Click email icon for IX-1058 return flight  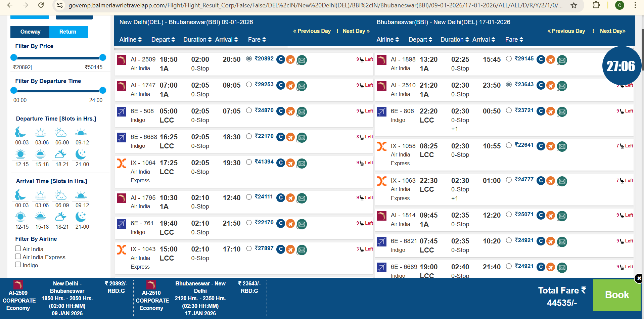pyautogui.click(x=562, y=146)
